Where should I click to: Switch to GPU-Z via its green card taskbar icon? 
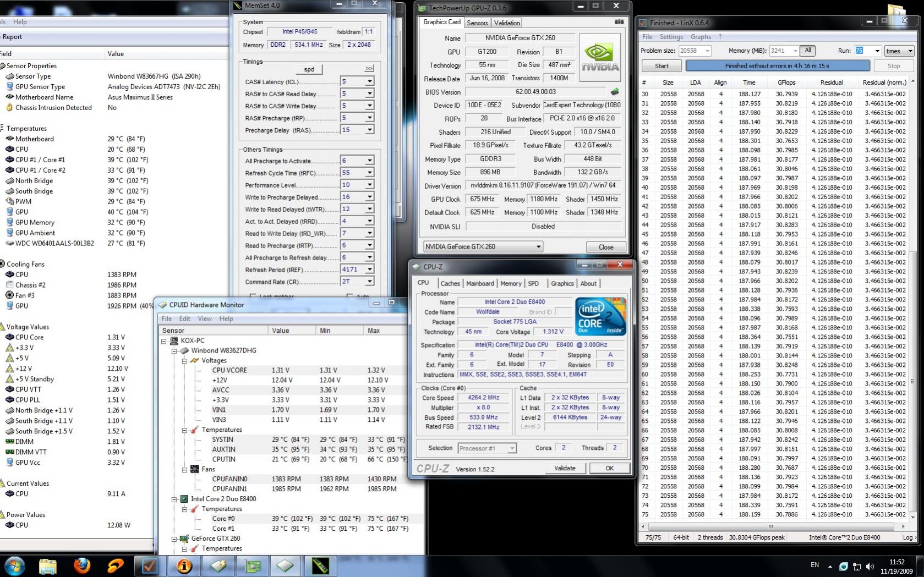click(252, 565)
